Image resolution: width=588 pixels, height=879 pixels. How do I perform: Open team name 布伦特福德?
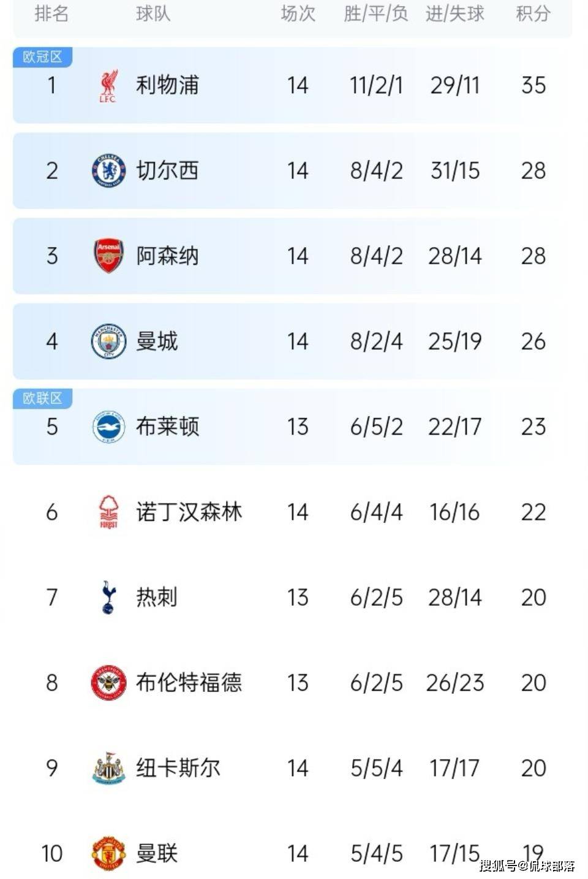coord(189,682)
